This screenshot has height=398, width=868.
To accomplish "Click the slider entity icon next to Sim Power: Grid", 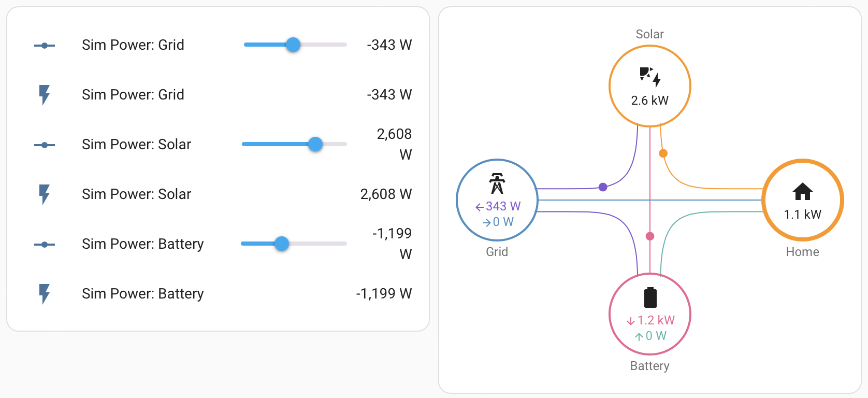I will [x=44, y=45].
